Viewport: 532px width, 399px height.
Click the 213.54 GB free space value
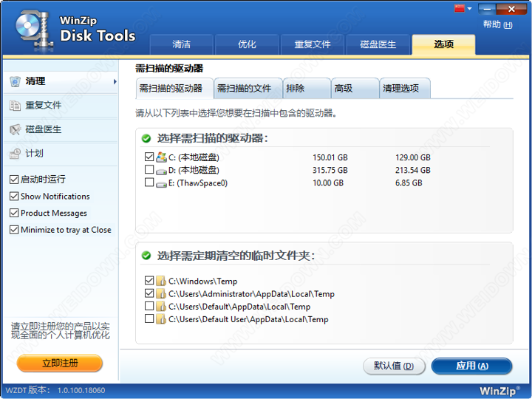[x=413, y=171]
